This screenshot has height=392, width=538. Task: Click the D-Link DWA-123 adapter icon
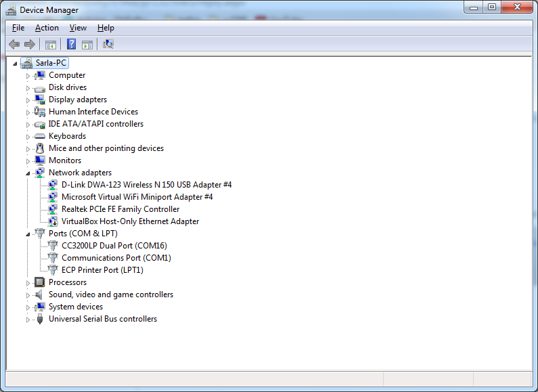[x=53, y=185]
